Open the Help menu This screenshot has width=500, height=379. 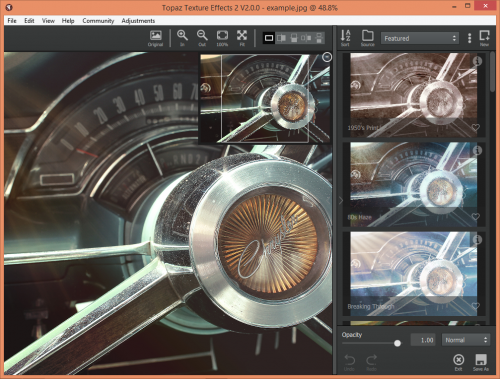click(x=68, y=21)
